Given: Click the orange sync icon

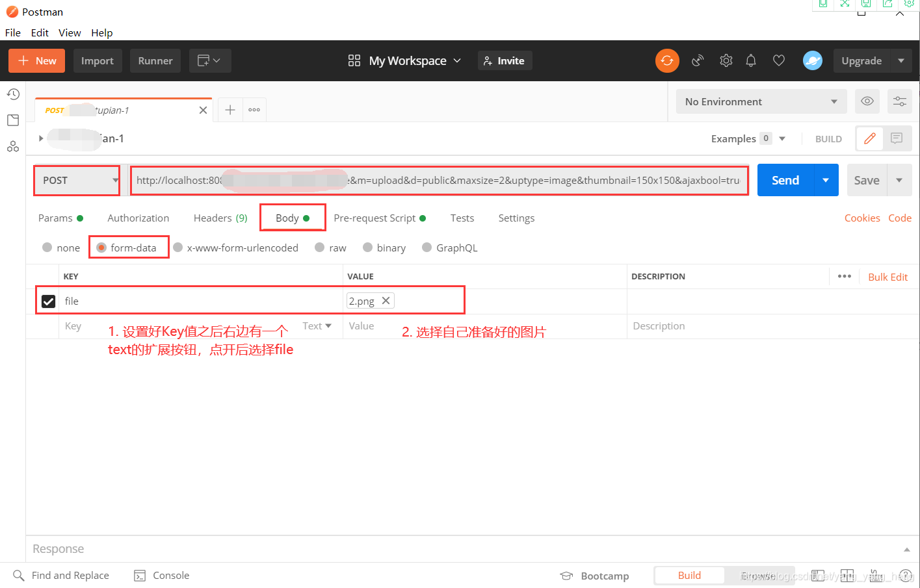Looking at the screenshot, I should 667,61.
